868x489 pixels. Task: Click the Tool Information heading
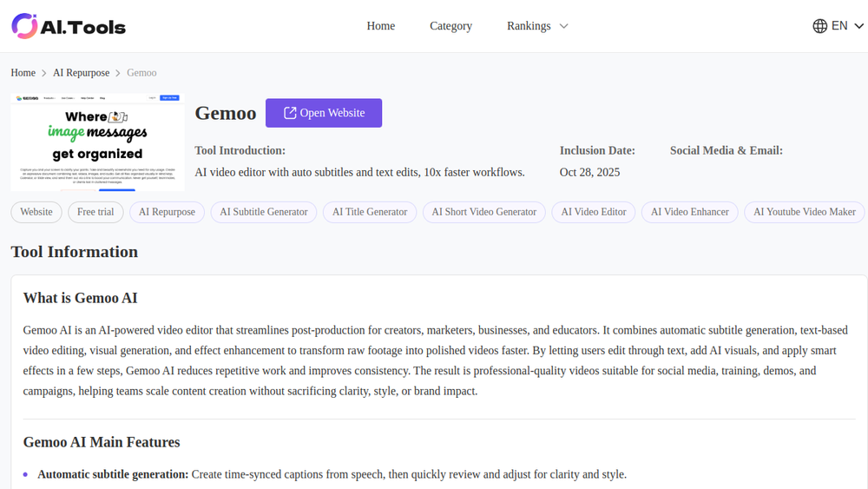coord(74,252)
